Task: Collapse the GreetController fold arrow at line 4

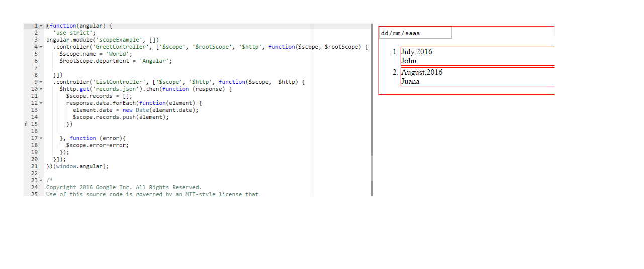Action: (41, 47)
